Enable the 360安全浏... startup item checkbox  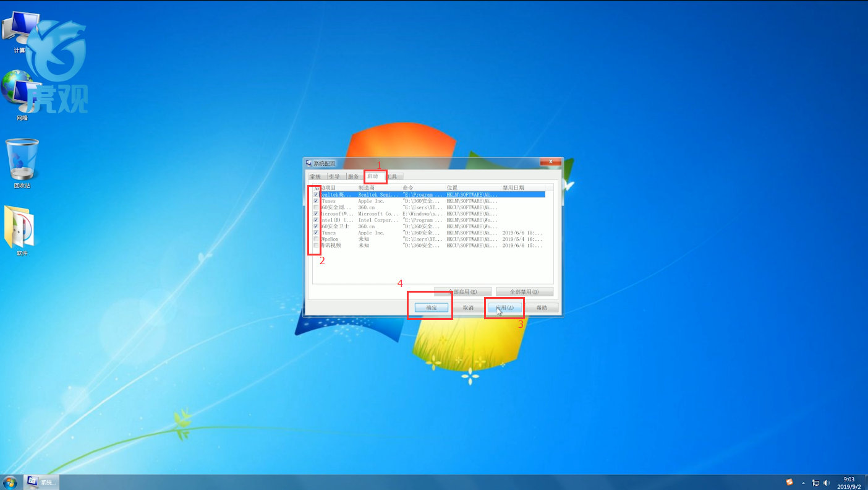click(316, 207)
